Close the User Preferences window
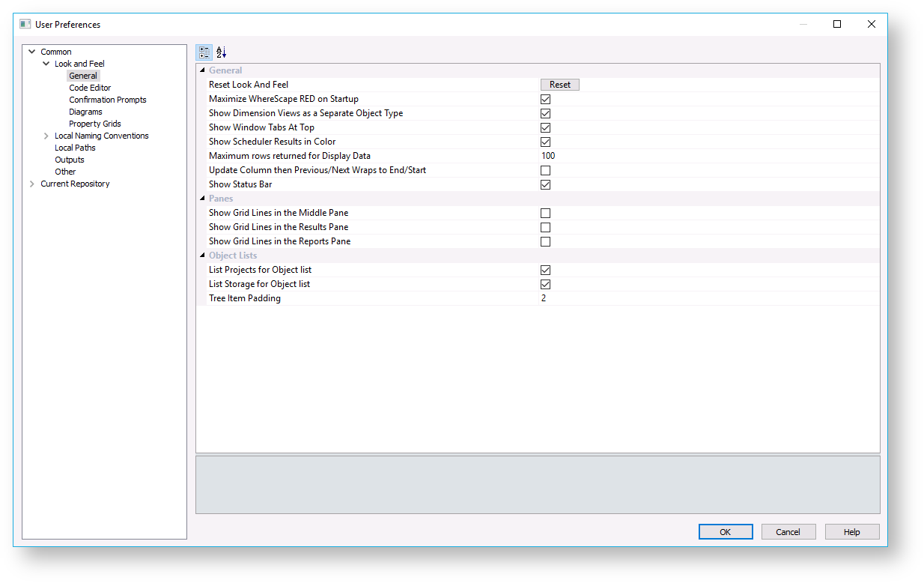 pyautogui.click(x=872, y=24)
